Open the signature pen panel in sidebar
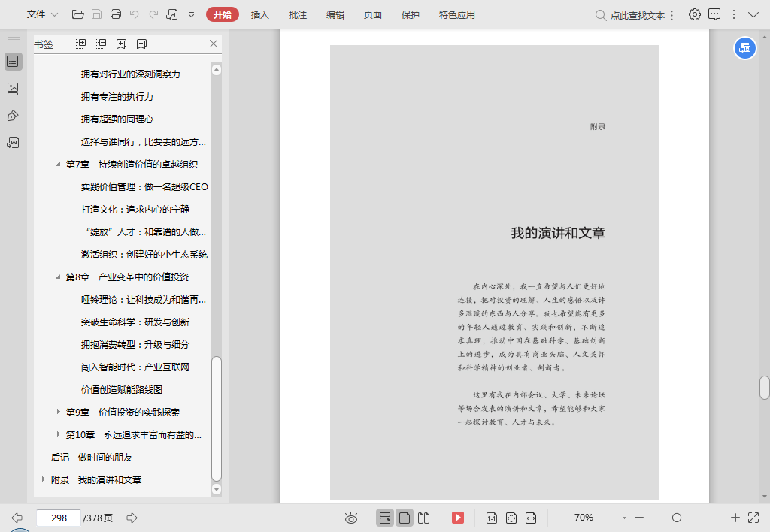The width and height of the screenshot is (770, 532). tap(13, 116)
